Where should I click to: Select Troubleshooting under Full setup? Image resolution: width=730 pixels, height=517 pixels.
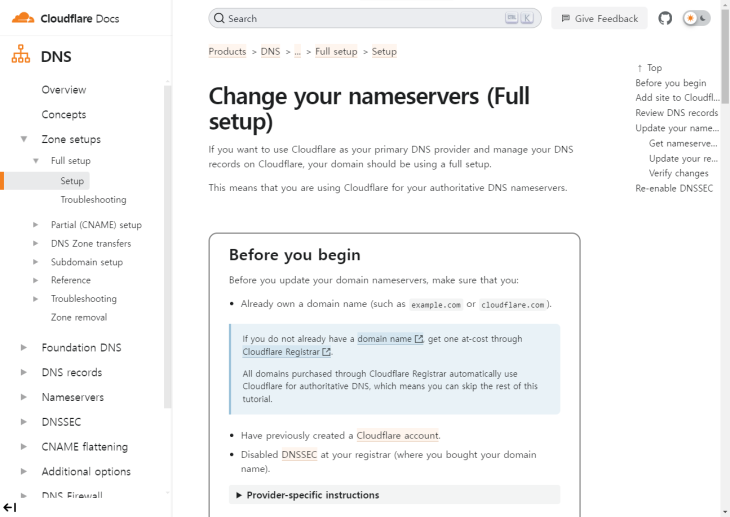pyautogui.click(x=93, y=200)
